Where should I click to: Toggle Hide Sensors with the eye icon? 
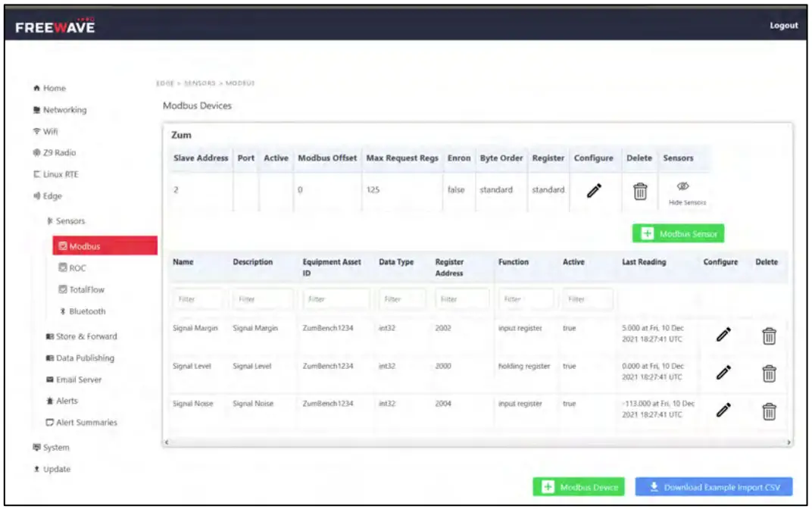pyautogui.click(x=682, y=186)
